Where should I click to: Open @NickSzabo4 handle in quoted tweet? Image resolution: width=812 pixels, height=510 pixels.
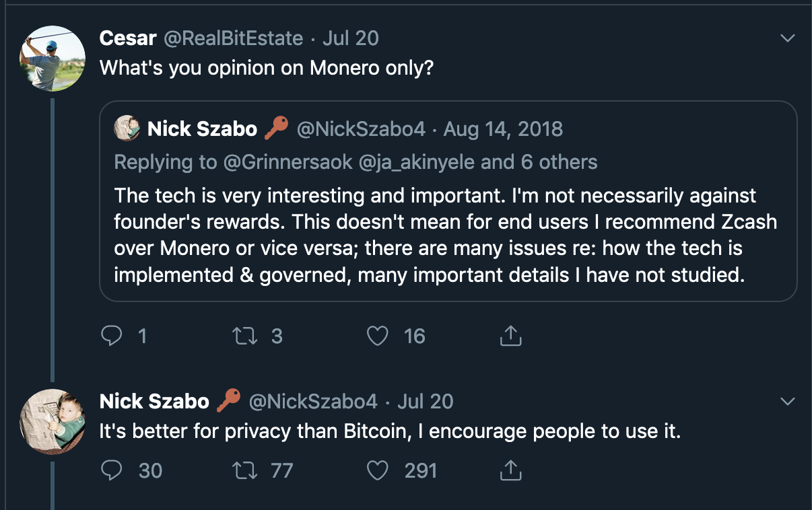tap(361, 129)
